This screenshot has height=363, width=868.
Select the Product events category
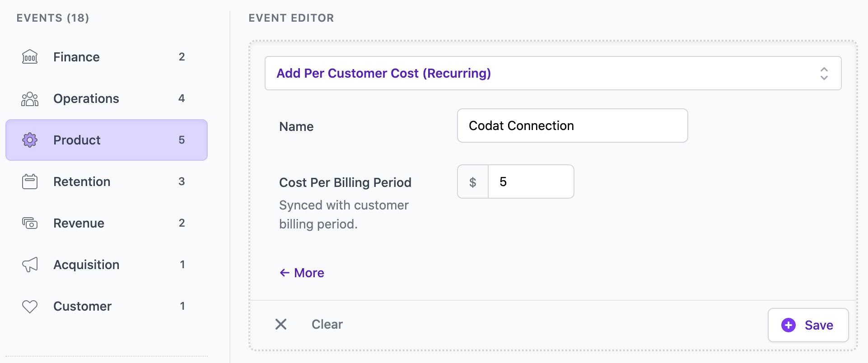pos(107,140)
